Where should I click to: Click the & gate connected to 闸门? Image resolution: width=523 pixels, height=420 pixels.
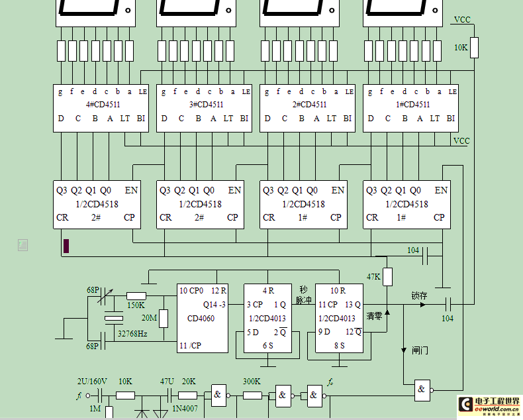422,390
